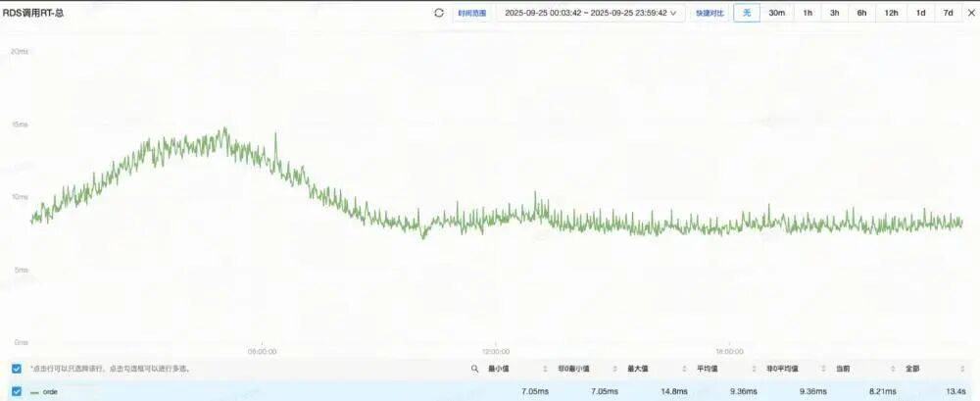Sort by 全部 column arrows
This screenshot has width=980, height=401.
point(964,369)
